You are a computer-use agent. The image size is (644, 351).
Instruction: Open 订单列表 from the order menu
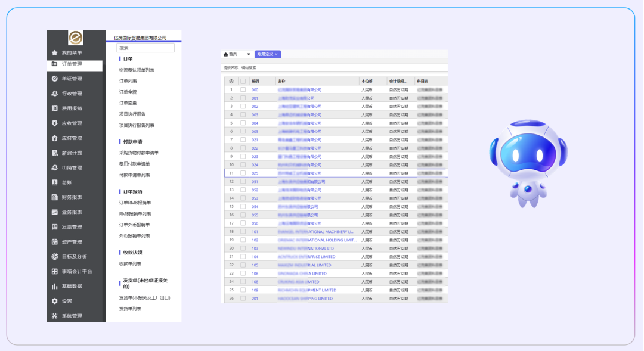[x=128, y=81]
